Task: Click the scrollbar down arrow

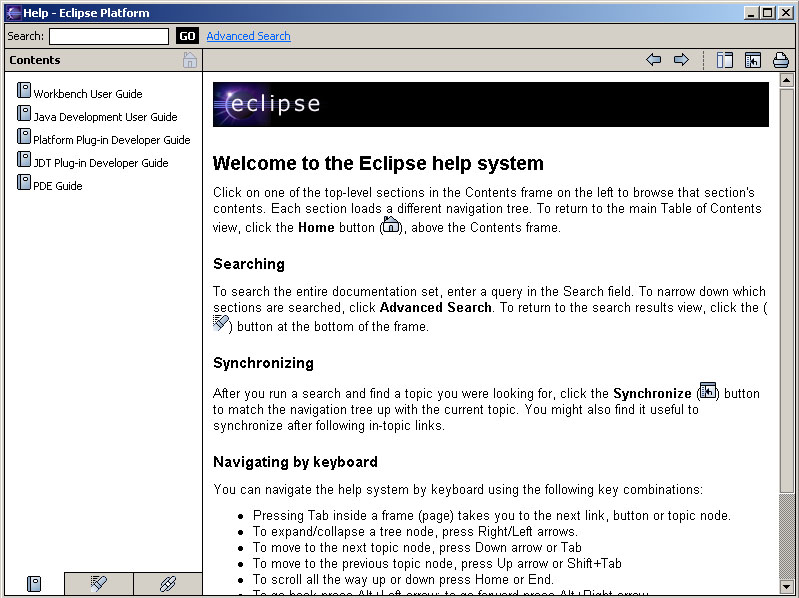Action: 786,587
